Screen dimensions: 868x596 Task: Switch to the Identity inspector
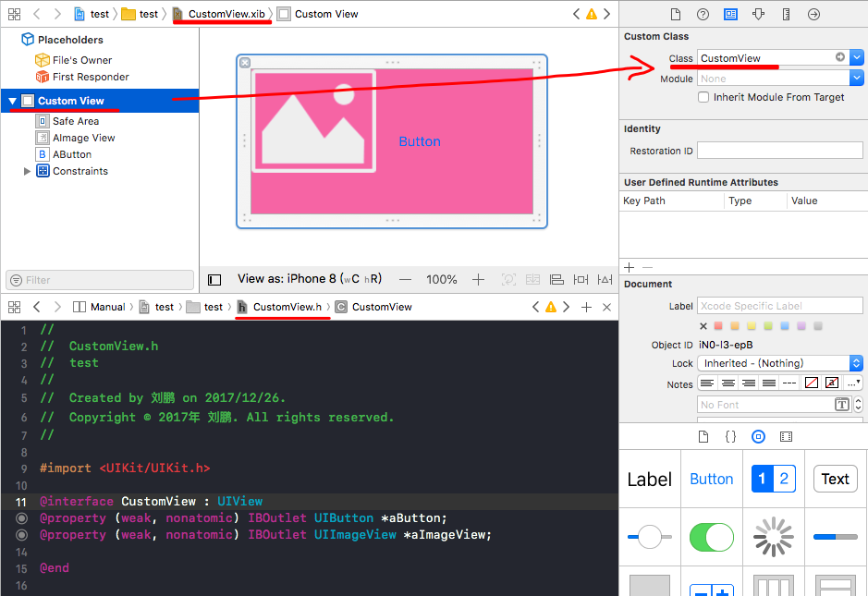730,15
